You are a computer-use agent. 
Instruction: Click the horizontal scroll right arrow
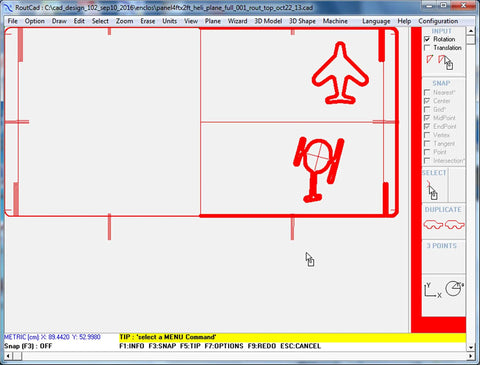[471, 356]
